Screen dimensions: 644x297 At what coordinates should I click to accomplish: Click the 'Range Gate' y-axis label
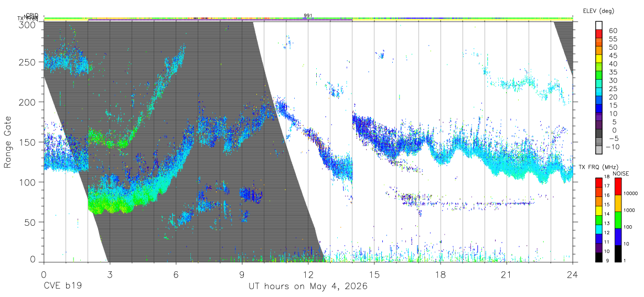click(8, 142)
